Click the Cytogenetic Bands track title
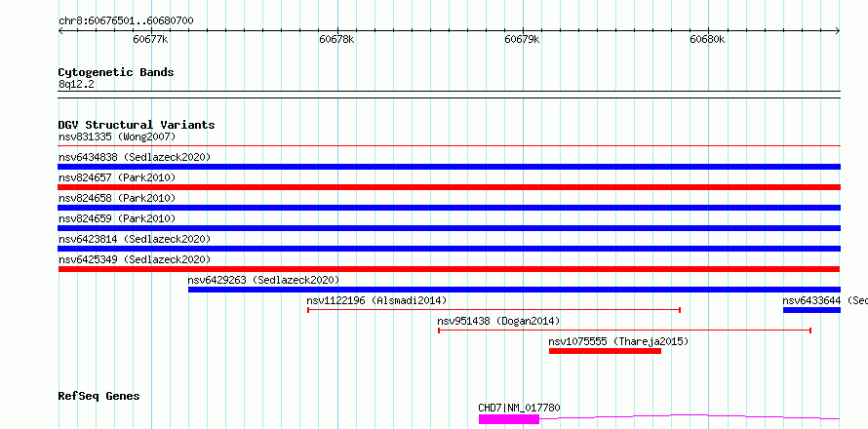 point(116,72)
